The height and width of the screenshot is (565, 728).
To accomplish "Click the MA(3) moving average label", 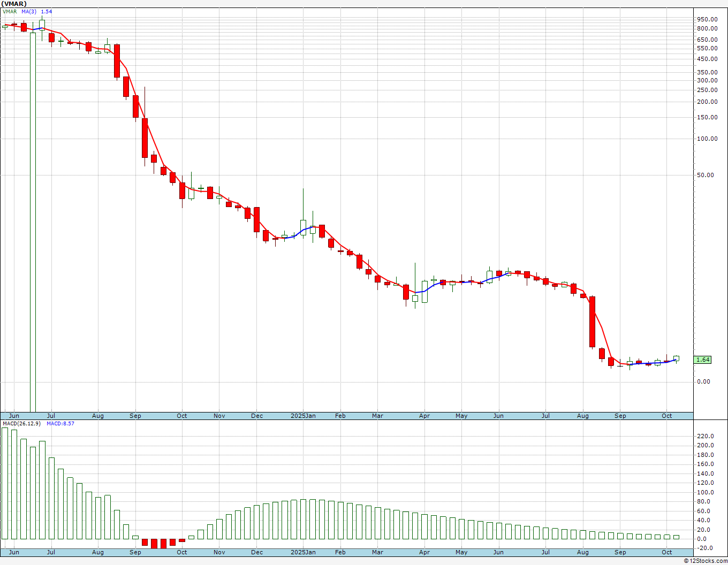I will tap(29, 11).
